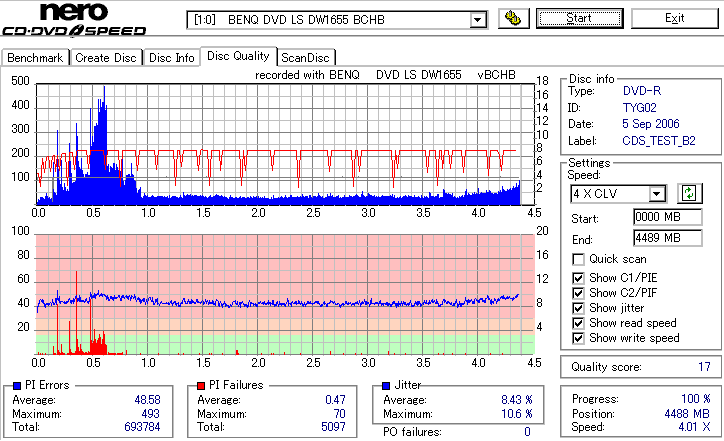Click the recorded with BENQ caption
The image size is (724, 441).
[385, 75]
